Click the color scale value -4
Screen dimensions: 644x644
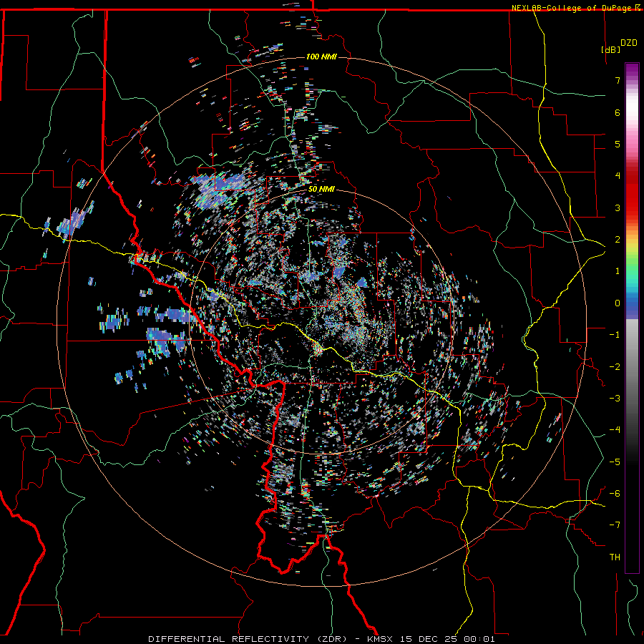(x=615, y=429)
